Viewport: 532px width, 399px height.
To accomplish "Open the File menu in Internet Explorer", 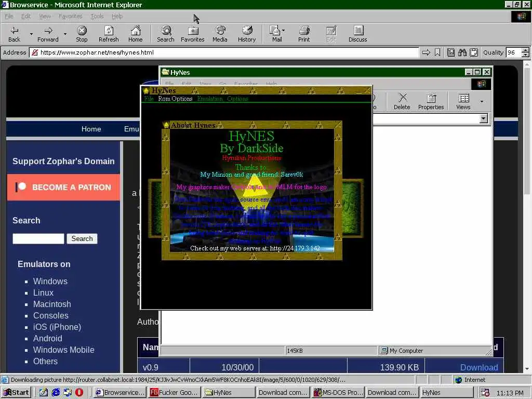I will pyautogui.click(x=9, y=16).
